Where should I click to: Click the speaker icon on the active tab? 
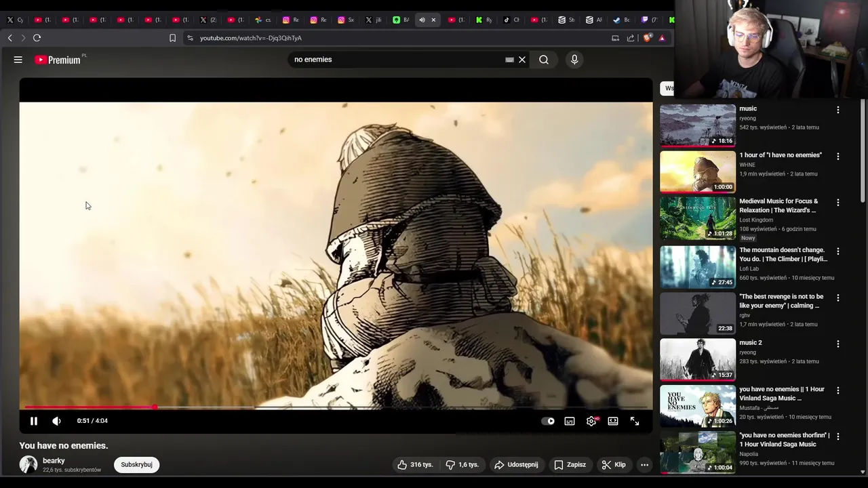[422, 20]
